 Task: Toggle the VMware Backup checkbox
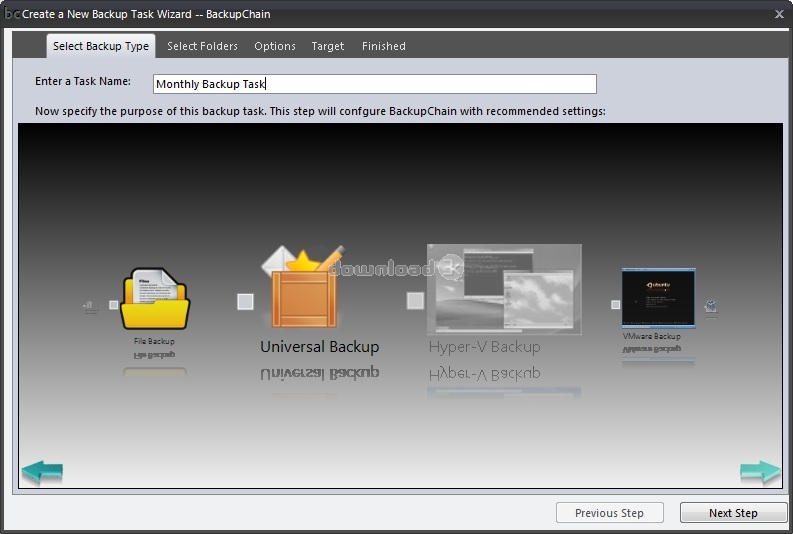[x=616, y=305]
